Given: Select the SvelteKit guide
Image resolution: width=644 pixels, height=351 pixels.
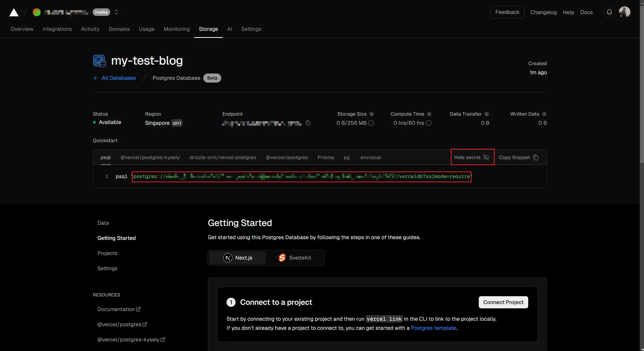Looking at the screenshot, I should (295, 258).
